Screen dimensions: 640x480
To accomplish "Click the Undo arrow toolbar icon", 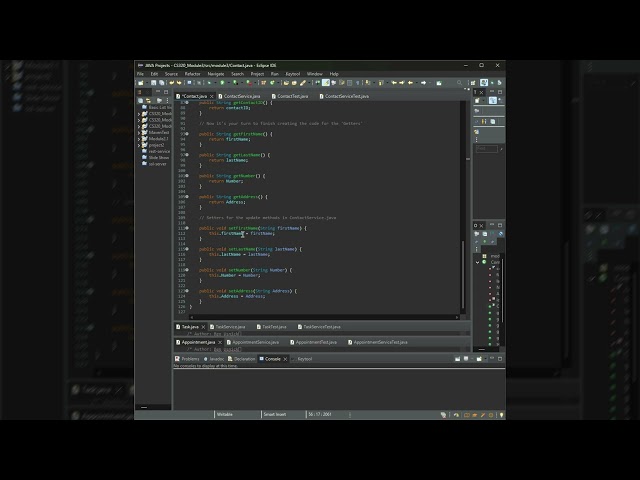I will pyautogui.click(x=171, y=82).
